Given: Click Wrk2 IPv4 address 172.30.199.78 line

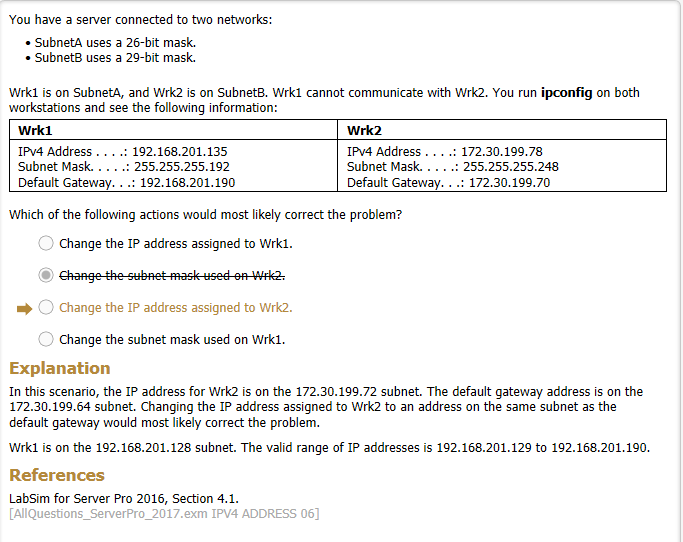Looking at the screenshot, I should pyautogui.click(x=445, y=152).
